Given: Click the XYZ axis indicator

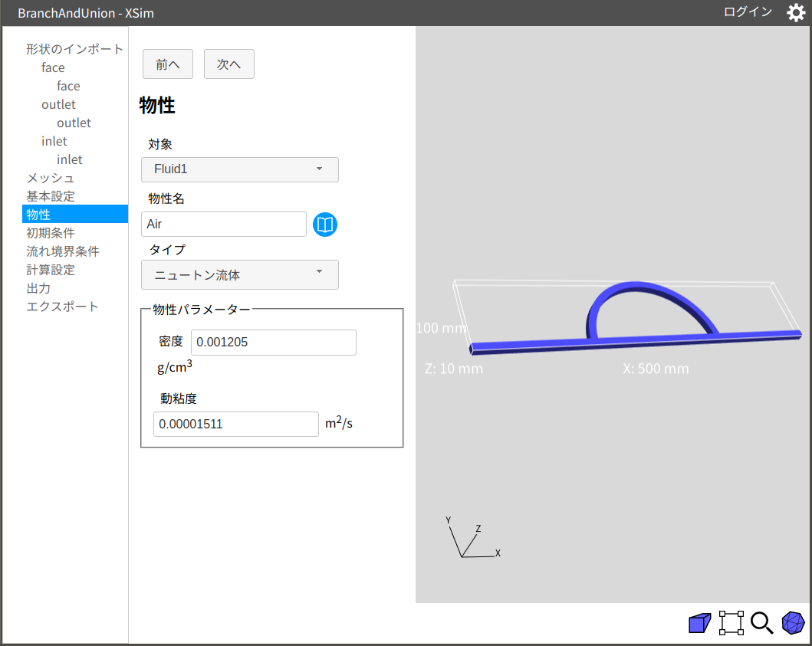Looking at the screenshot, I should 472,539.
